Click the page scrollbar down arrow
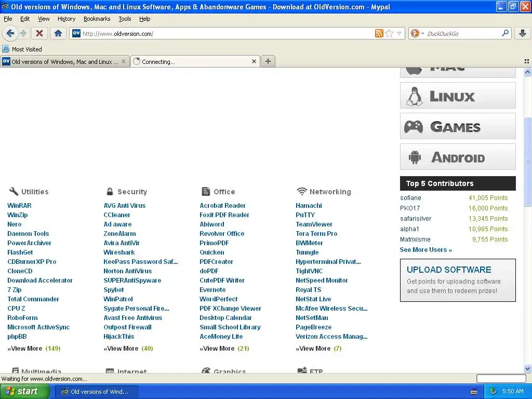The image size is (532, 399). [x=527, y=369]
